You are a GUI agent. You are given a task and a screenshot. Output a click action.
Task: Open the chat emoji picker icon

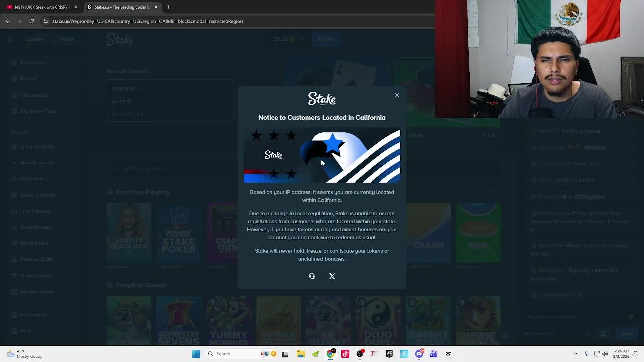pyautogui.click(x=631, y=317)
